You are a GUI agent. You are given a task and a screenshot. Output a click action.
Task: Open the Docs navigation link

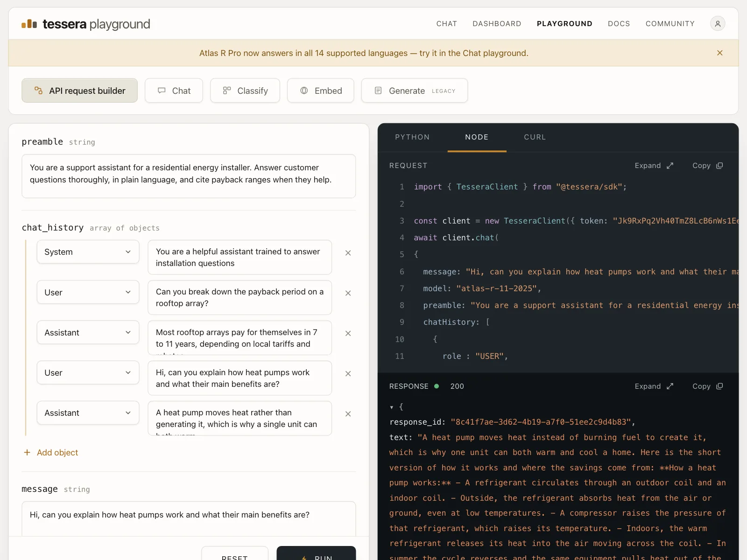point(619,23)
